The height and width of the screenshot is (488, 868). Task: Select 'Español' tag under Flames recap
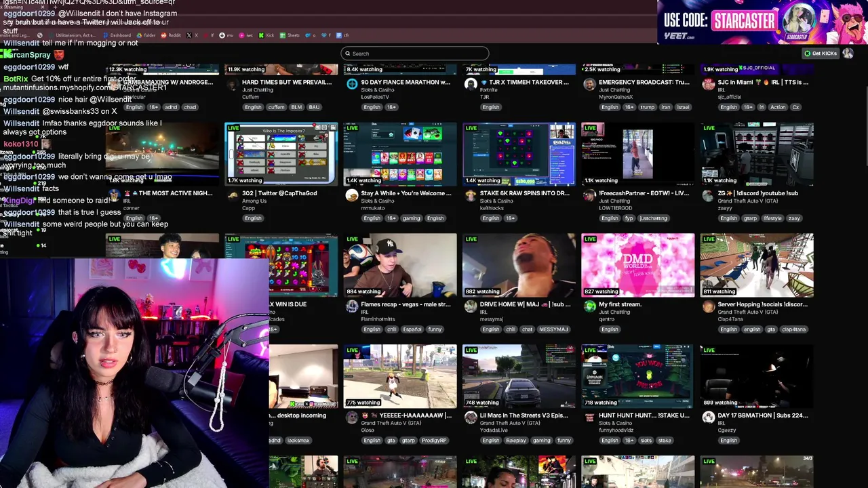(x=412, y=329)
